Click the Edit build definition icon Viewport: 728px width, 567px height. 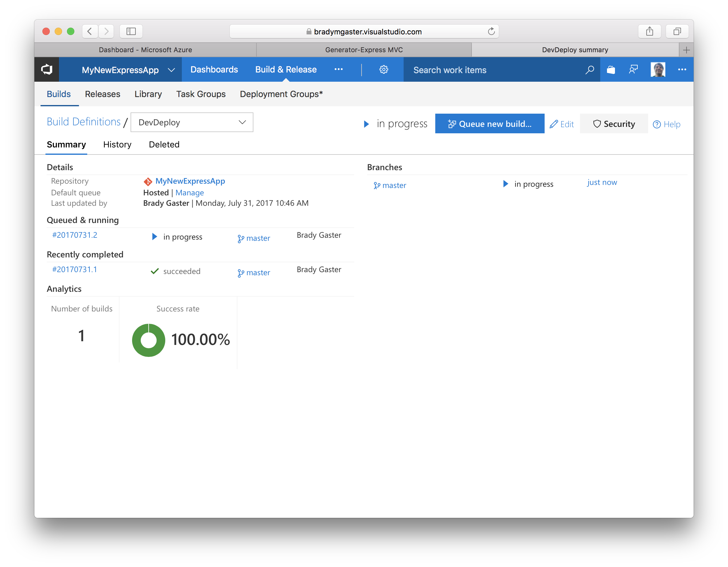562,124
